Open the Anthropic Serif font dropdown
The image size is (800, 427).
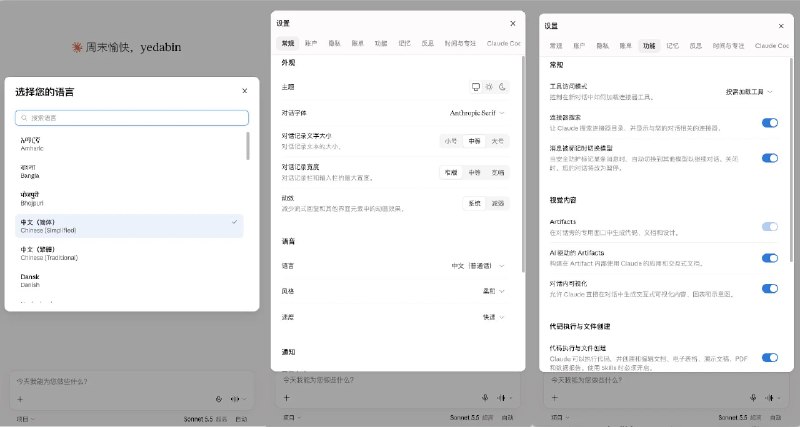tap(477, 113)
